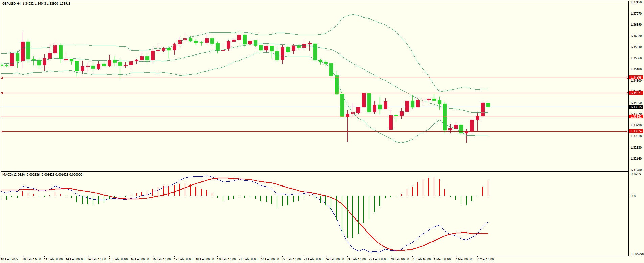Click the 22 Feb 16:00 time label

pos(292,259)
